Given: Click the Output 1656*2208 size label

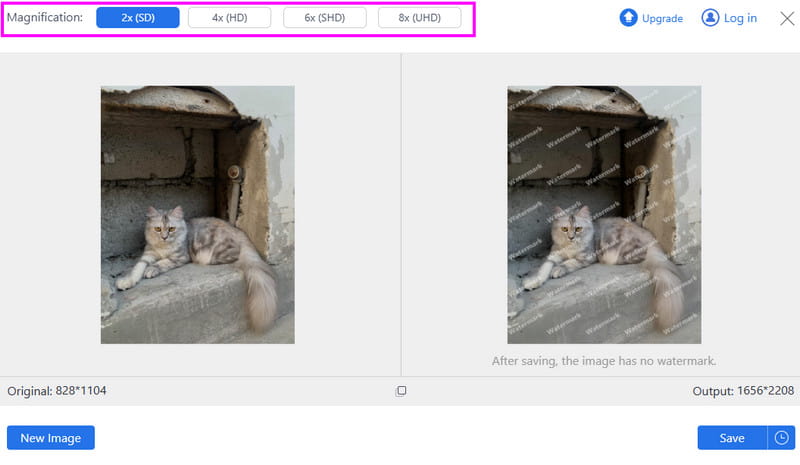Looking at the screenshot, I should tap(743, 391).
